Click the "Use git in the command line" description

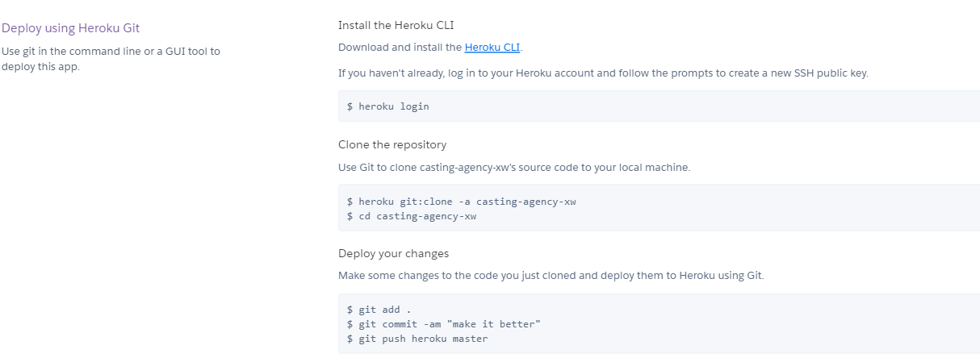(111, 52)
